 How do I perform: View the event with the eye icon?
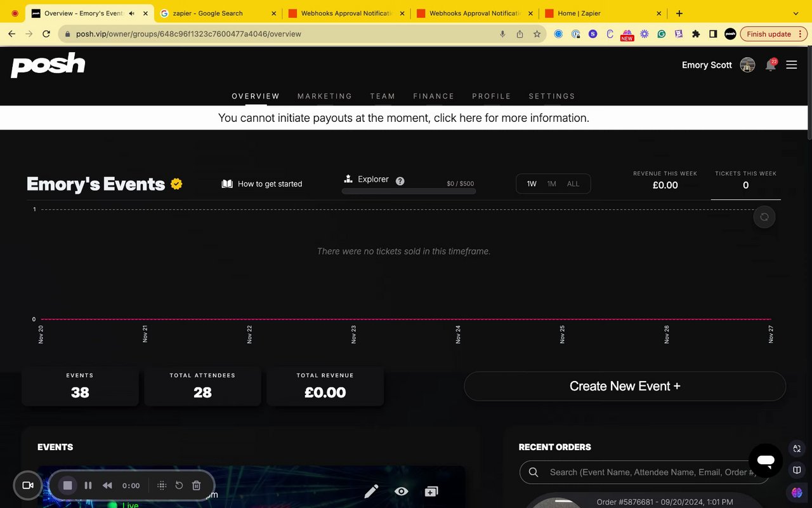402,491
